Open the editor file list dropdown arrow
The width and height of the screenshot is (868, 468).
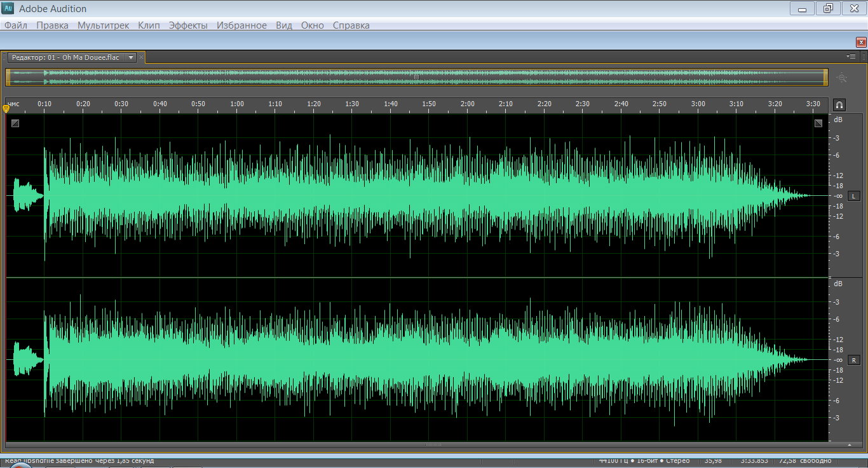click(131, 57)
